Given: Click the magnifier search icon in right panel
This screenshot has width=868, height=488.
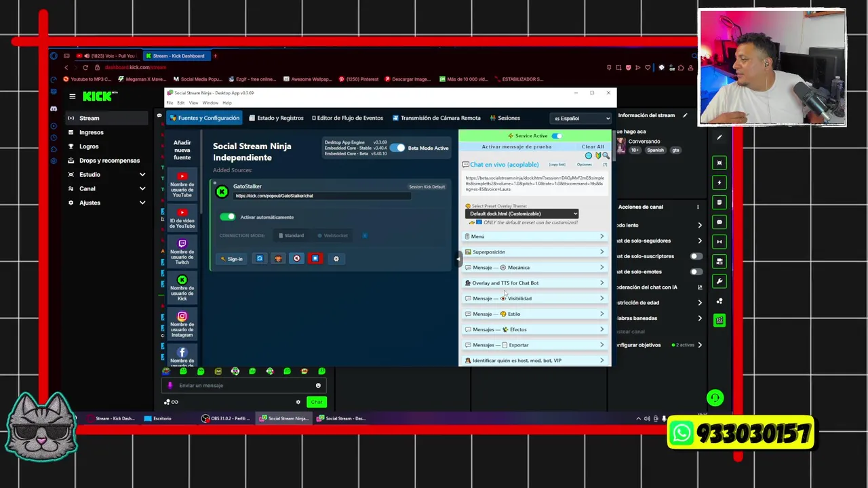Looking at the screenshot, I should pyautogui.click(x=606, y=155).
